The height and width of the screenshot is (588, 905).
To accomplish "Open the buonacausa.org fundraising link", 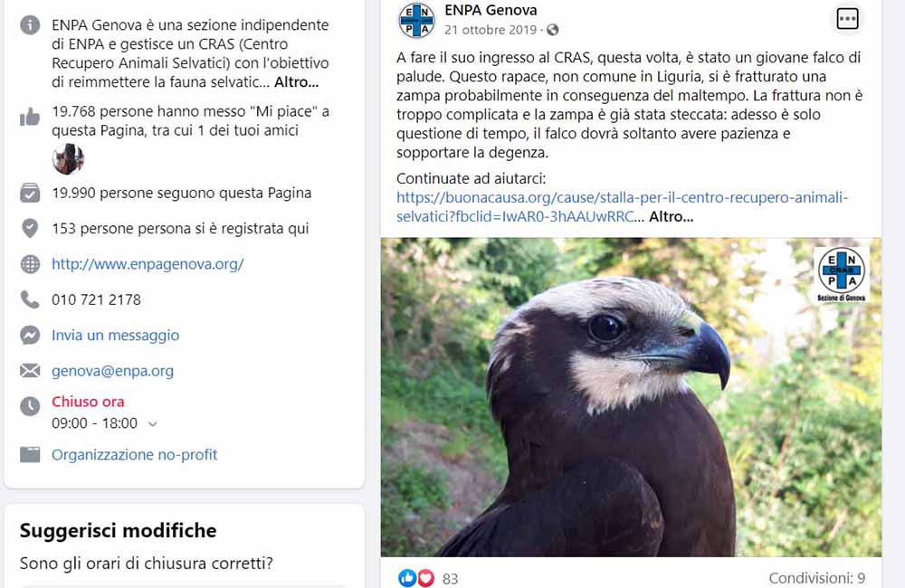I will [x=623, y=206].
